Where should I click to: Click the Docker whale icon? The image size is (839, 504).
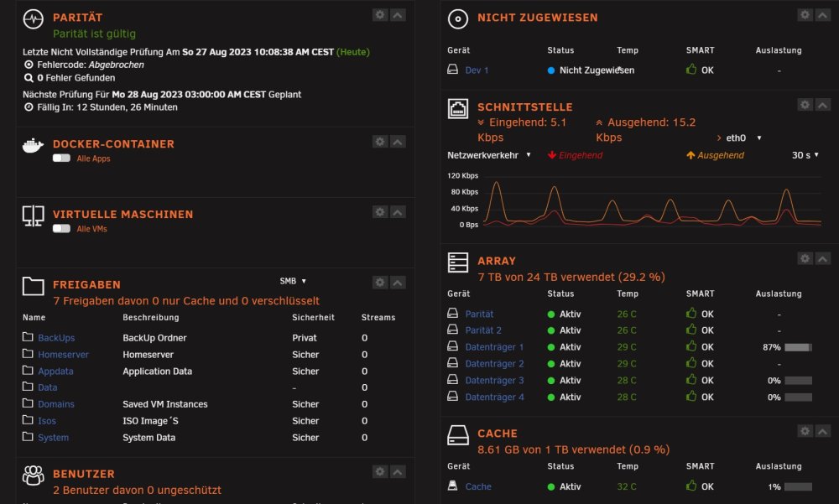[34, 146]
